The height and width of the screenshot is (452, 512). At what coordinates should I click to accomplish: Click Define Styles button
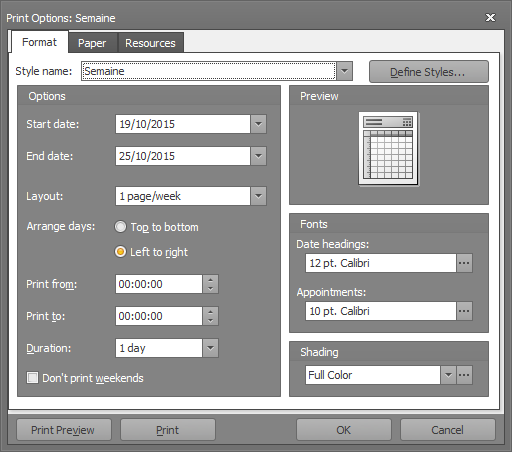[429, 72]
